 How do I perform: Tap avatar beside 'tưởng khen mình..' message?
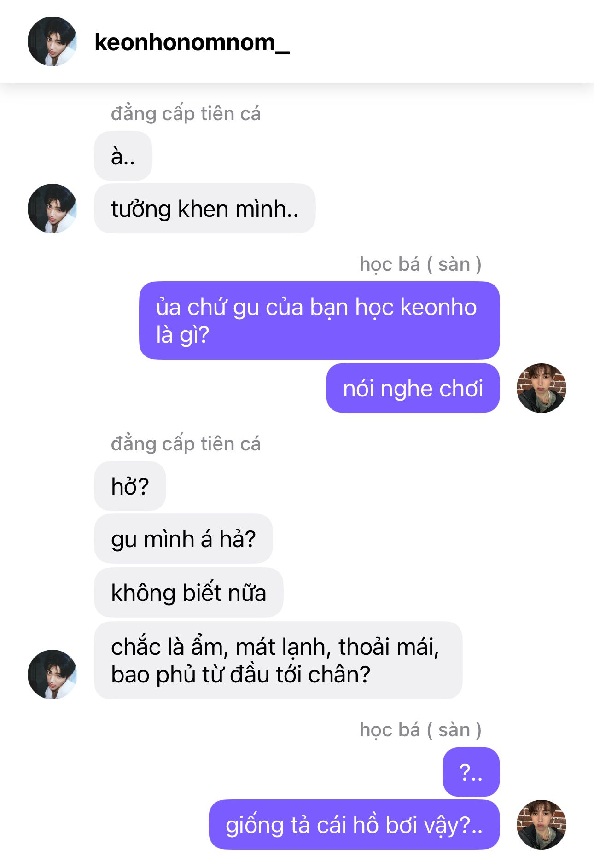point(52,209)
